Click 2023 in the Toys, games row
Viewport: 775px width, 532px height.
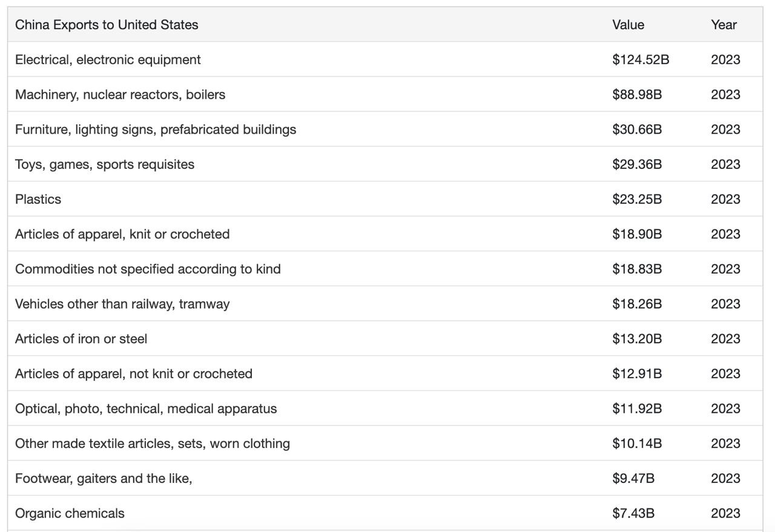pos(725,165)
